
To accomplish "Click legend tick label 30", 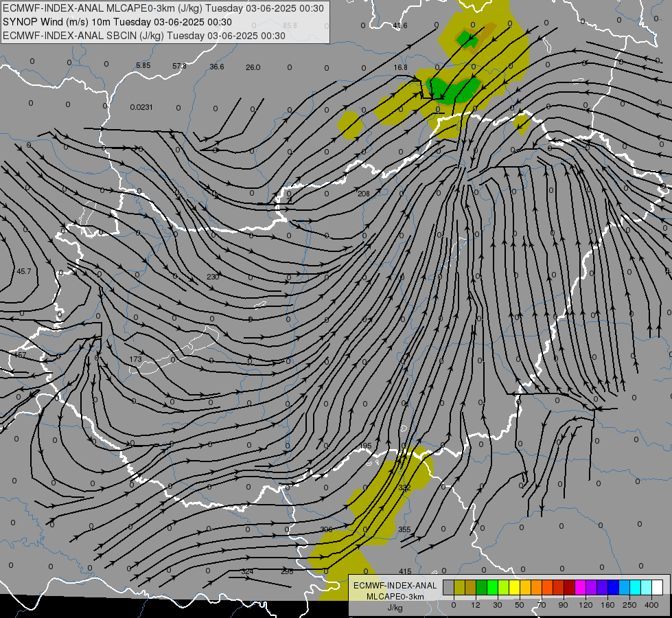I will (x=497, y=605).
